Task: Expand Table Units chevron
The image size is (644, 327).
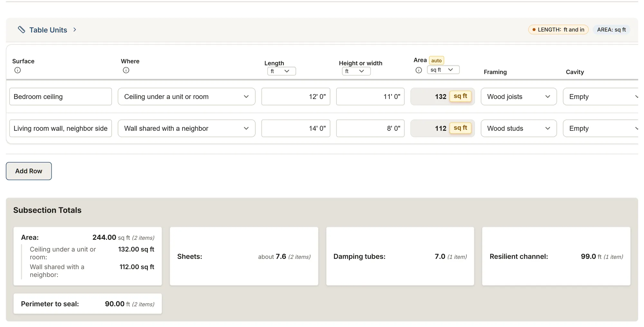Action: (75, 30)
